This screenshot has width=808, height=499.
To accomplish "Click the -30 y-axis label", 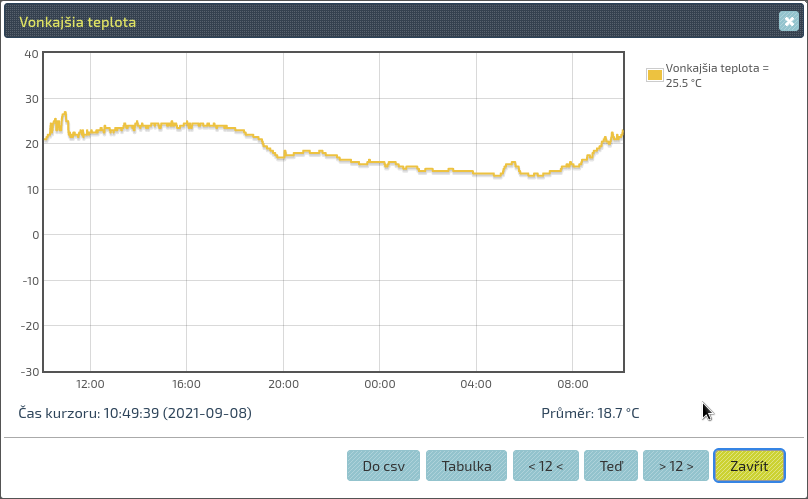I will (30, 372).
